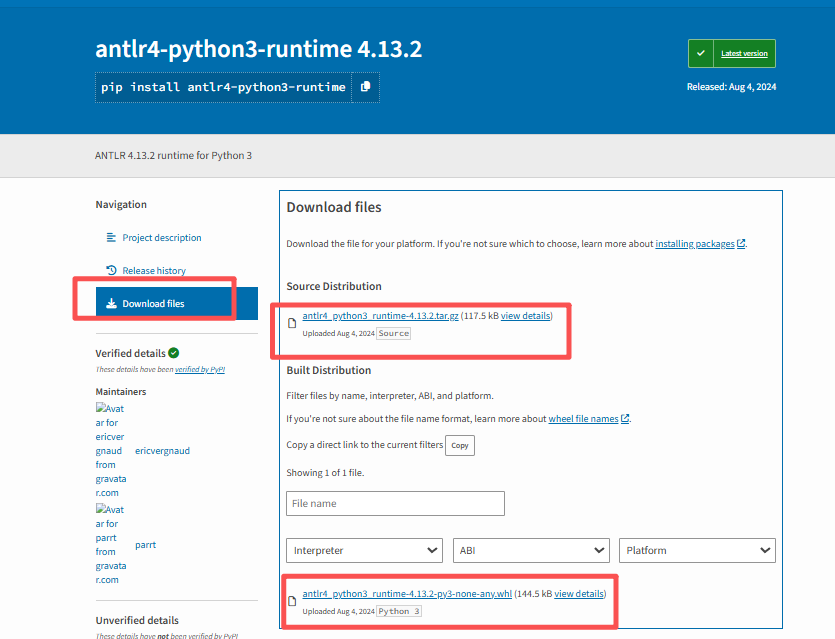
Task: Expand the Interpreter dropdown
Action: pos(364,550)
